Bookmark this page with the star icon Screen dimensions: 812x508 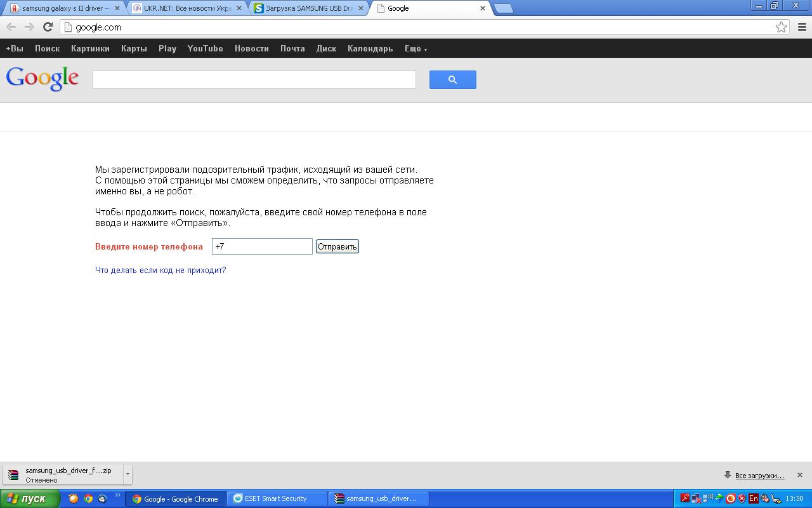pyautogui.click(x=781, y=27)
